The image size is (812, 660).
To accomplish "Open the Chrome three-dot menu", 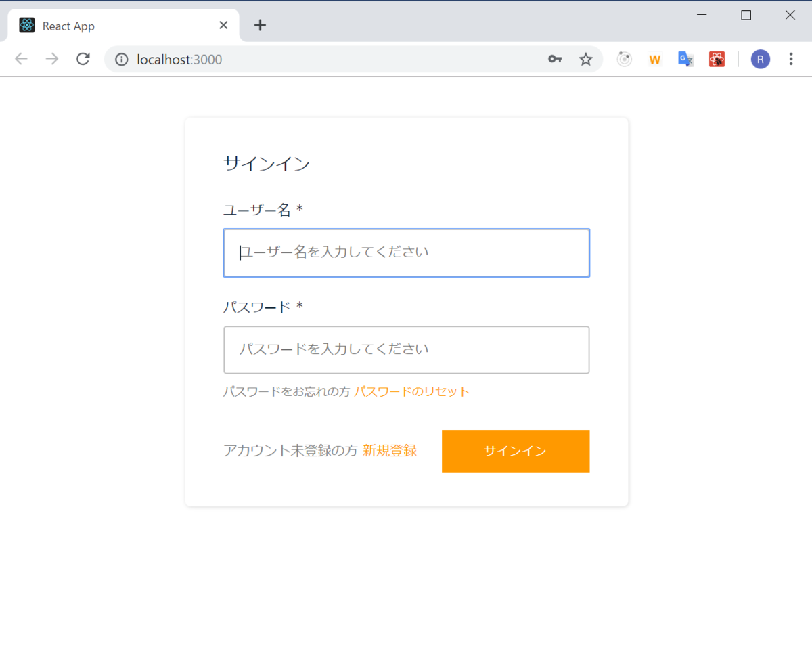I will [791, 60].
